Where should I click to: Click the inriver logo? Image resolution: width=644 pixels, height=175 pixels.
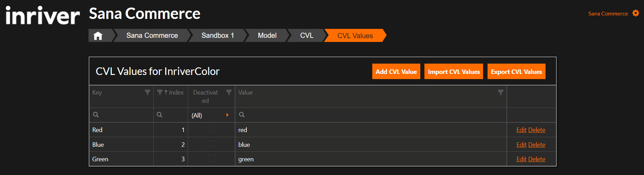pyautogui.click(x=43, y=15)
